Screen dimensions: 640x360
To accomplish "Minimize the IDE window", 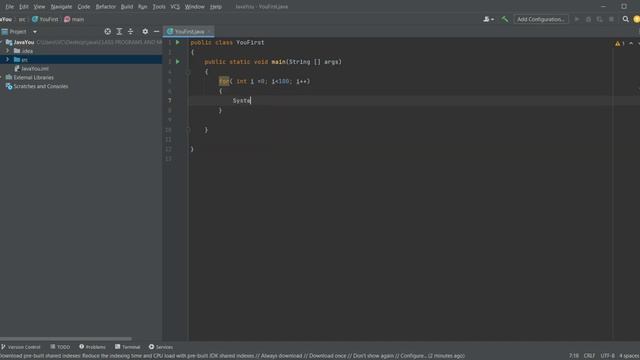I will tap(603, 7).
